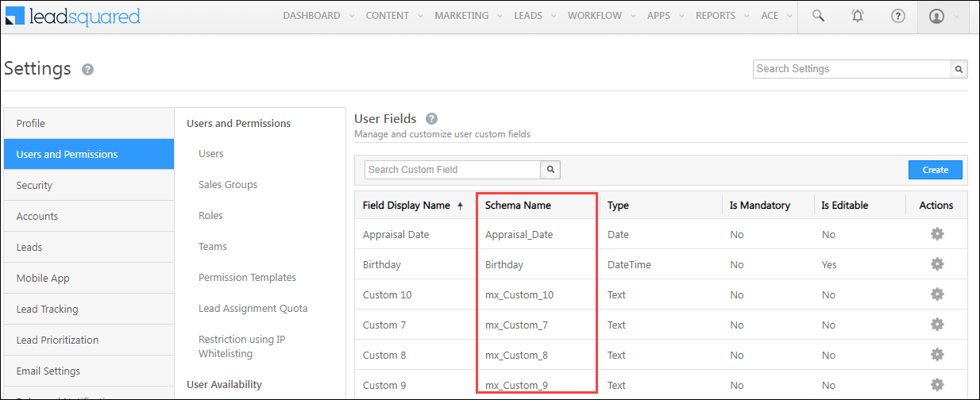This screenshot has height=400, width=980.
Task: Open actions gear for Birthday field
Action: 937,264
